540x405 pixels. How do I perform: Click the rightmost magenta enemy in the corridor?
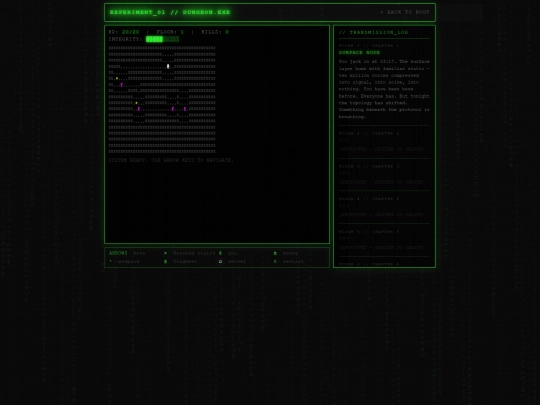(185, 109)
